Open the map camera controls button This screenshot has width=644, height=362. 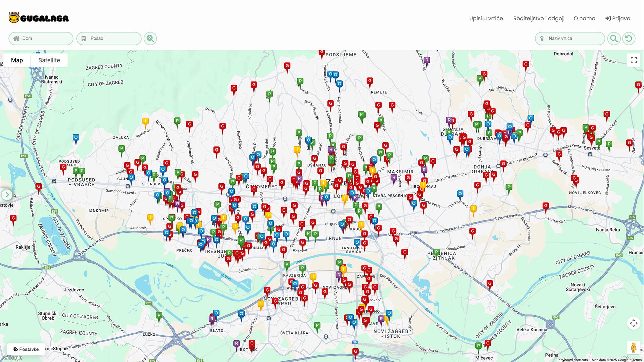pyautogui.click(x=634, y=323)
